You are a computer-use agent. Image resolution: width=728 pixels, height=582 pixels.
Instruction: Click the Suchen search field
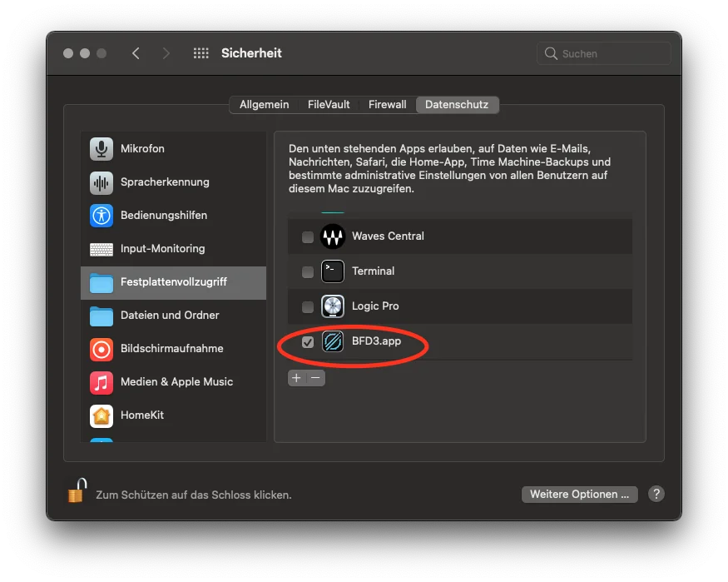pos(603,53)
